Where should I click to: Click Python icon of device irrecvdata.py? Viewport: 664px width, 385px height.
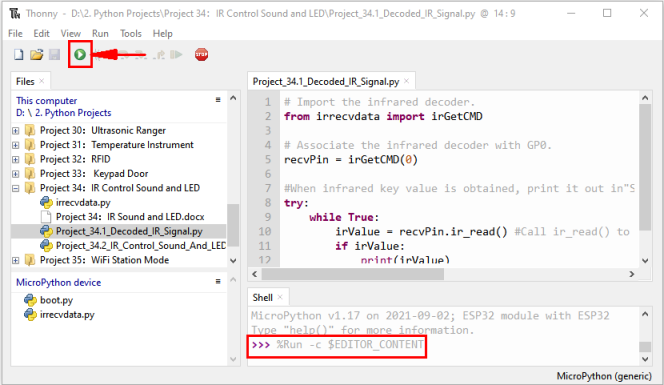point(30,315)
